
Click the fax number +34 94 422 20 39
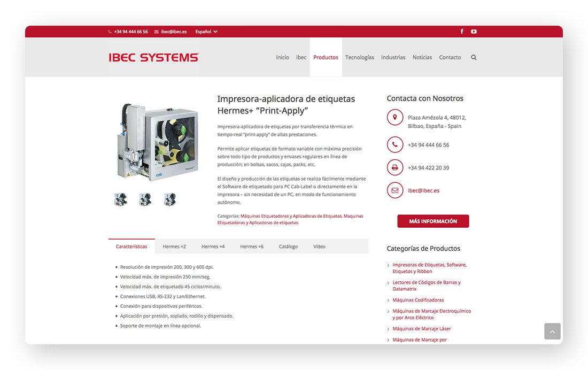(428, 168)
